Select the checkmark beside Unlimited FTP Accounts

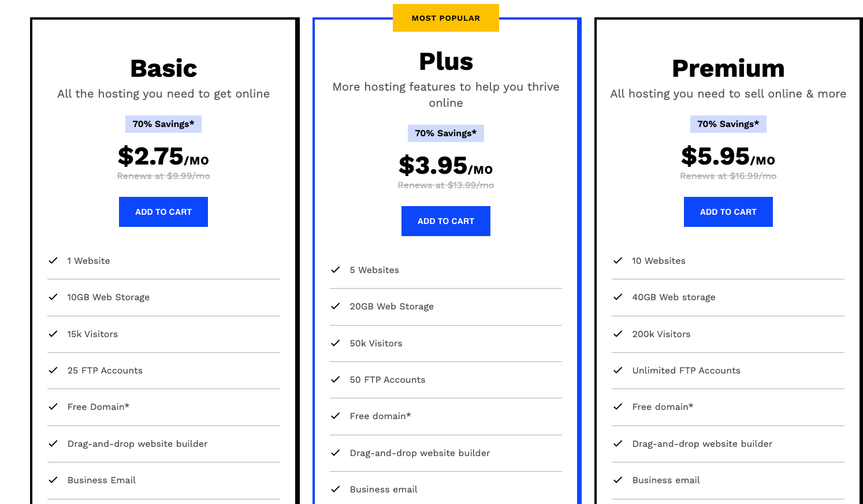coord(618,370)
